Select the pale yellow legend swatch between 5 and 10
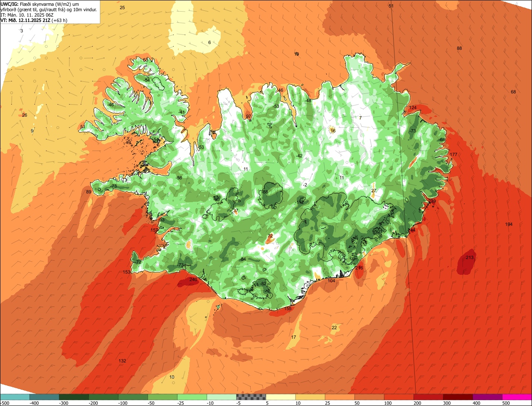This screenshot has width=532, height=406. [281, 397]
